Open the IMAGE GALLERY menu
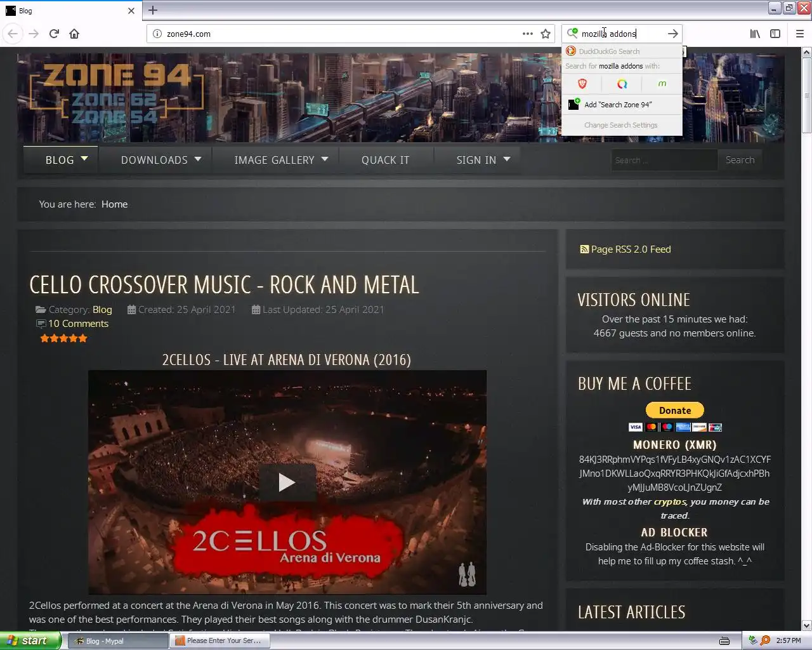 point(274,160)
